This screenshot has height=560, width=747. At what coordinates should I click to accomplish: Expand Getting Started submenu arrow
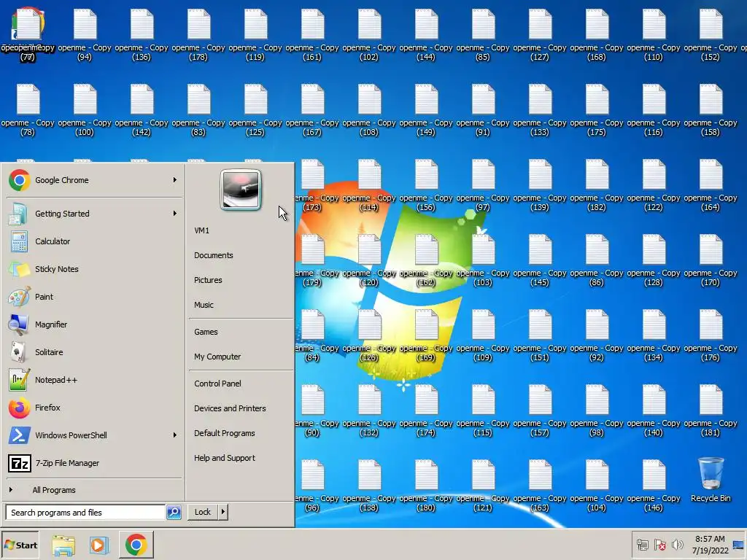[175, 214]
